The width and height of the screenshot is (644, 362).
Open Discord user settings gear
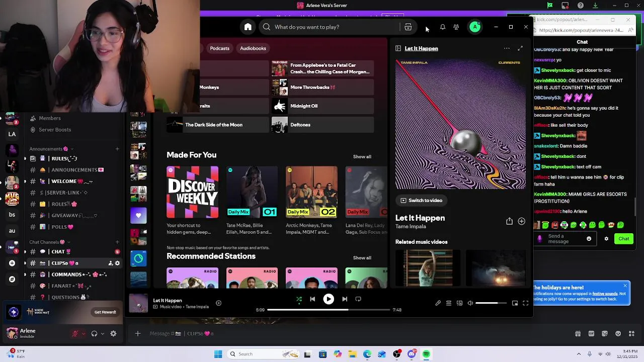pos(113,333)
